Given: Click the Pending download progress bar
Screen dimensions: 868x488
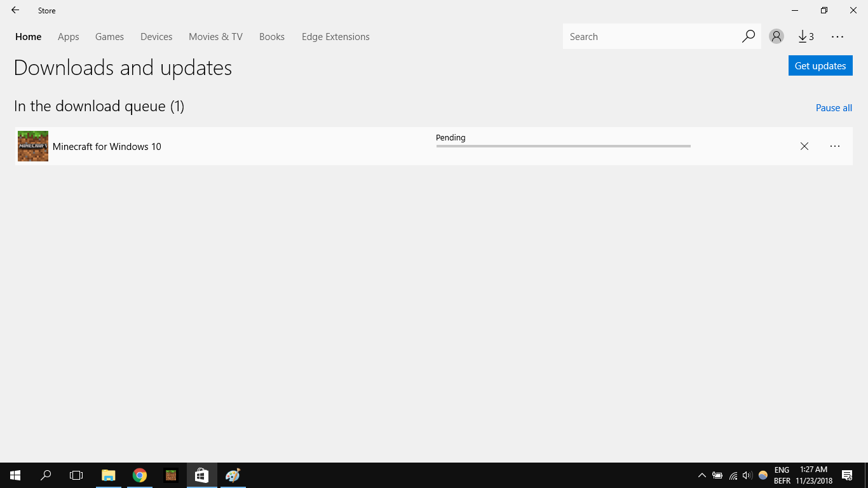Looking at the screenshot, I should click(563, 146).
